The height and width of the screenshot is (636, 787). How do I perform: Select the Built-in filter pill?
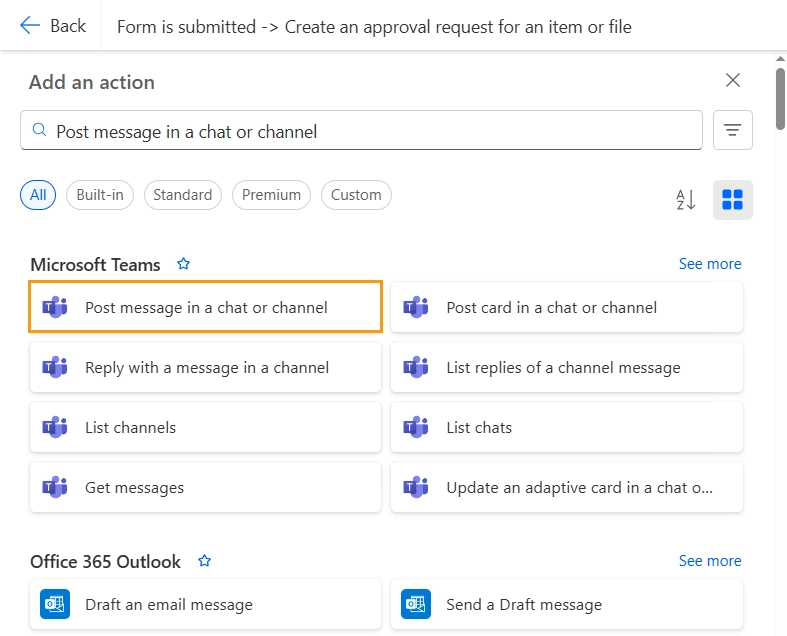(100, 195)
